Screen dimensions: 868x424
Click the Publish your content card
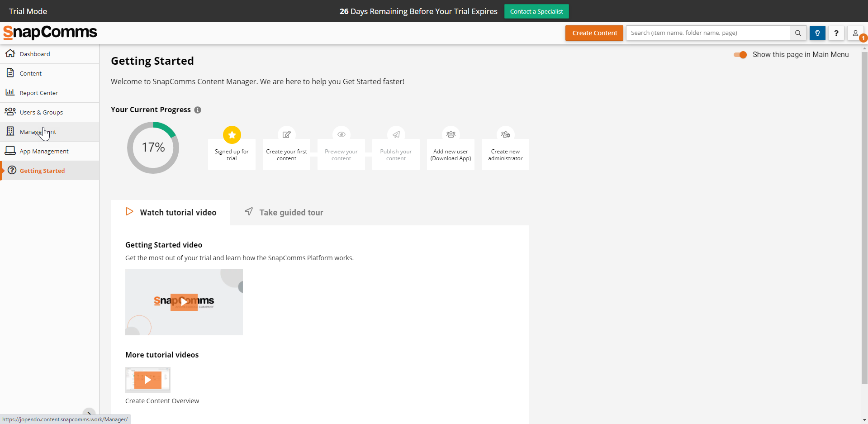click(x=396, y=154)
